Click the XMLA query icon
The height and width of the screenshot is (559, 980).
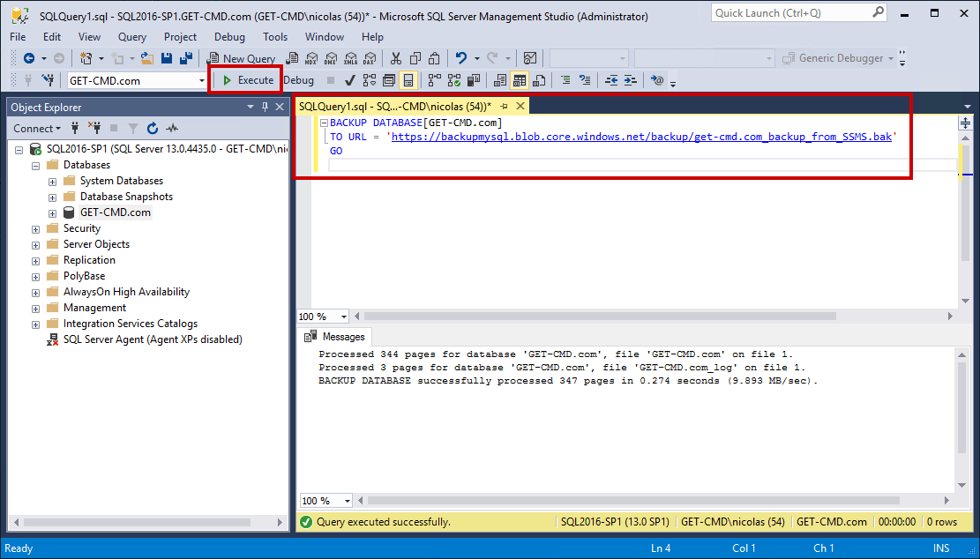point(350,58)
